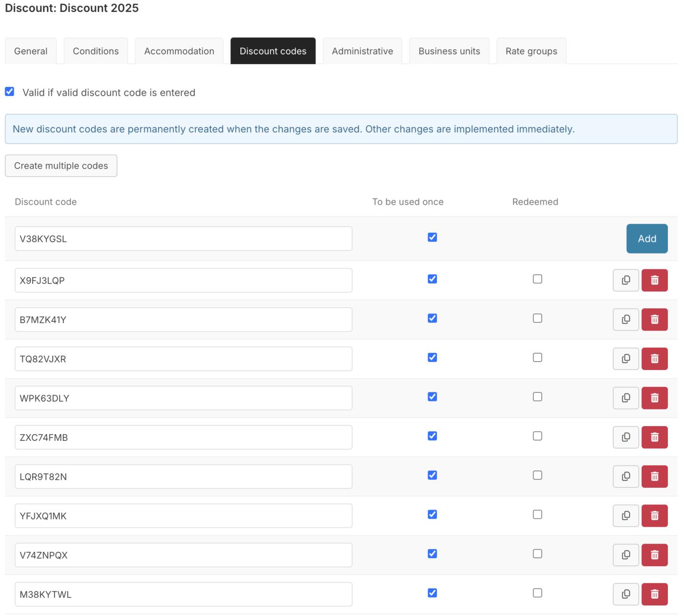Screen dimensions: 684x616
Task: Delete the LQR9T82N discount code
Action: pyautogui.click(x=655, y=476)
